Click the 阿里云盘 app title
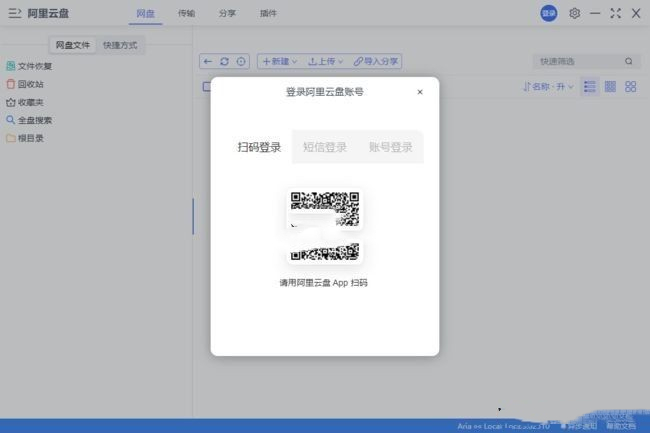650x433 pixels. (48, 14)
